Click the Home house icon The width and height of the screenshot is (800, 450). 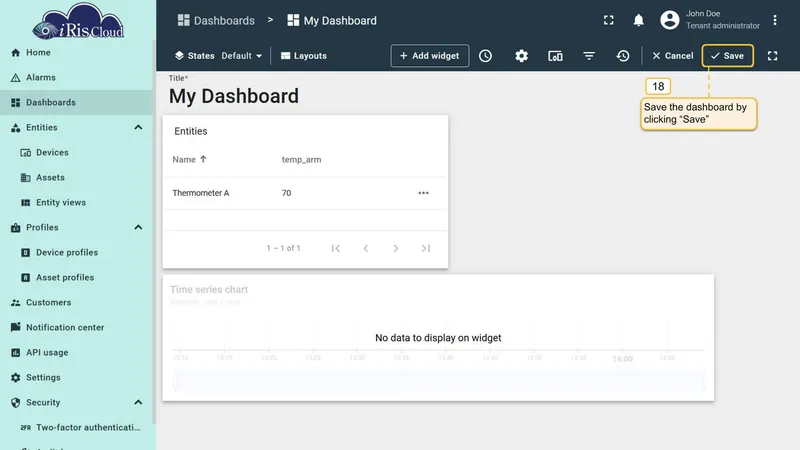pyautogui.click(x=15, y=53)
